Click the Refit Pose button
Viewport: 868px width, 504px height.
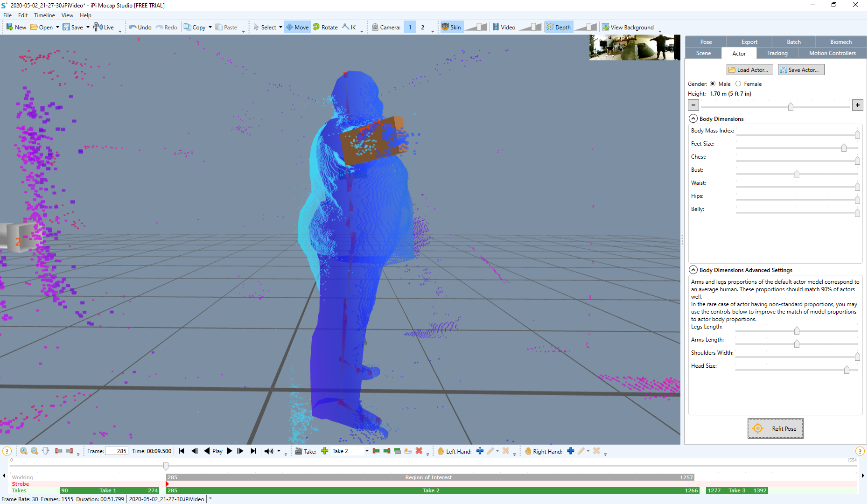(x=775, y=428)
